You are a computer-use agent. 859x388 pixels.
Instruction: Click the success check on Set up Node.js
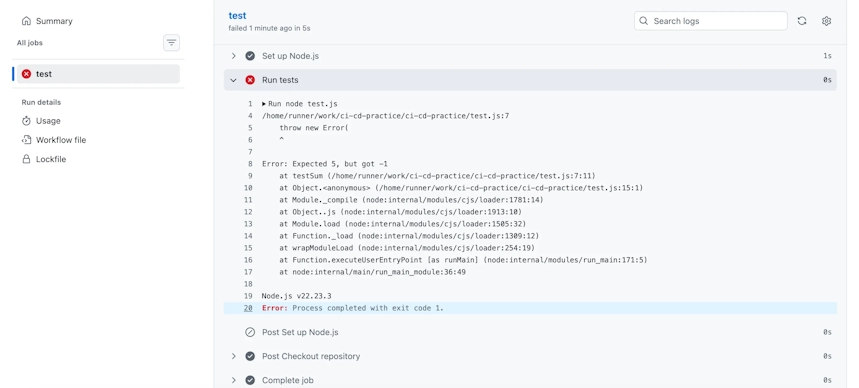click(x=250, y=56)
